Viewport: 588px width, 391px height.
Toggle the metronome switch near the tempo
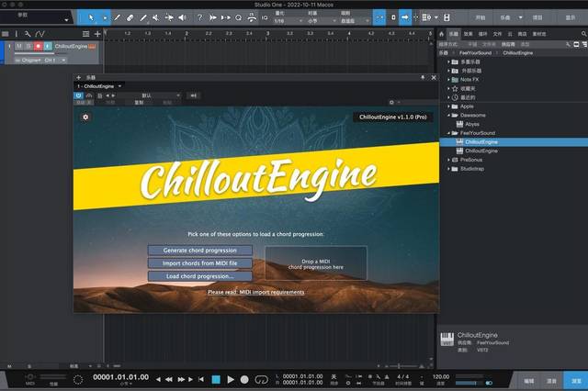[489, 383]
